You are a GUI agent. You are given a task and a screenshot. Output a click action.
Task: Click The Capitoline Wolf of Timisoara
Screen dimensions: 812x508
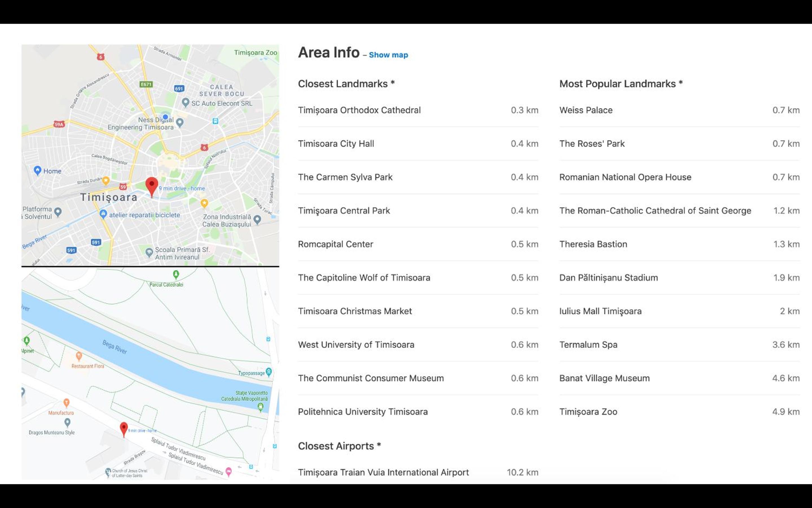[x=418, y=278]
